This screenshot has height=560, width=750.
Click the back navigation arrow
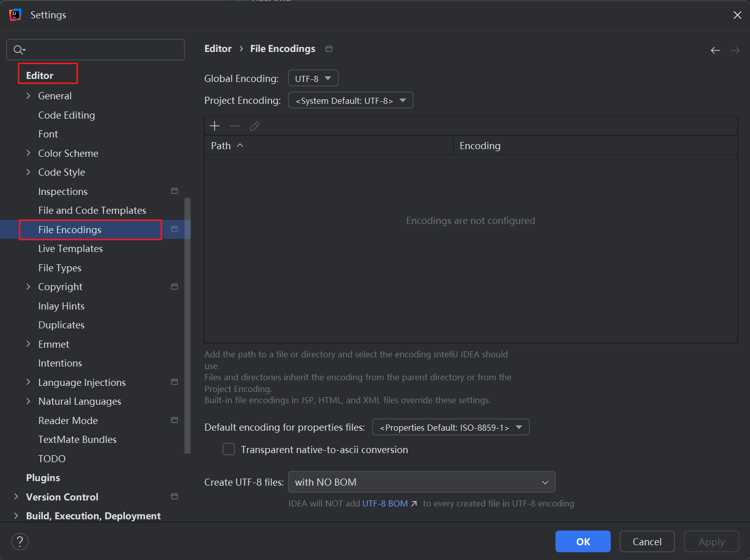(x=715, y=50)
